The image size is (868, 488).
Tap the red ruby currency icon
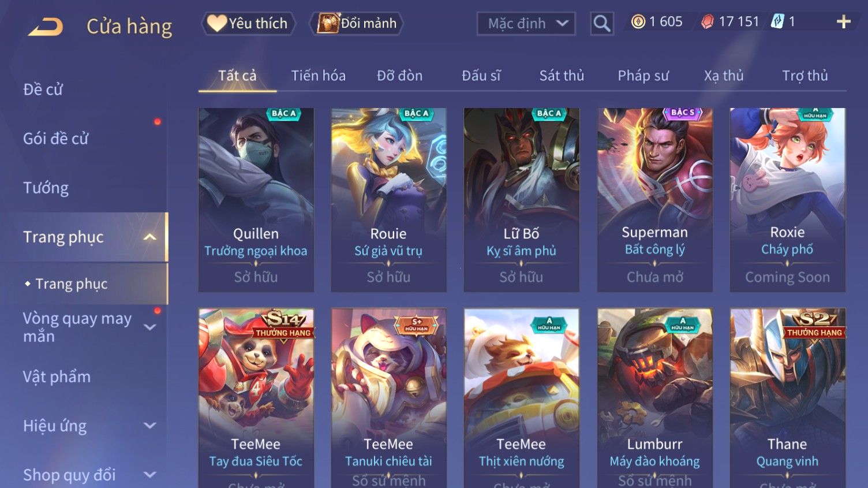coord(707,22)
